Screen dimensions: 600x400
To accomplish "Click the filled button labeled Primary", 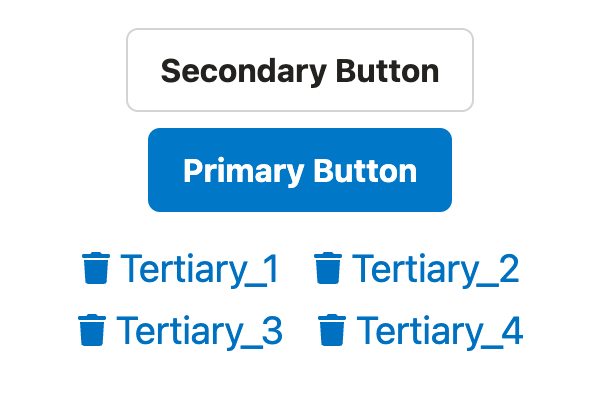I will click(x=300, y=170).
